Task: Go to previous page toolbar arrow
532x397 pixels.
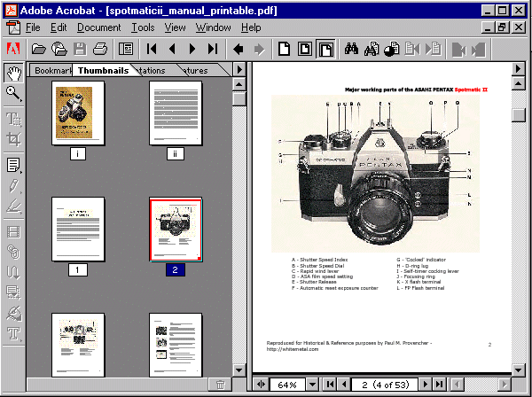Action: coord(172,50)
